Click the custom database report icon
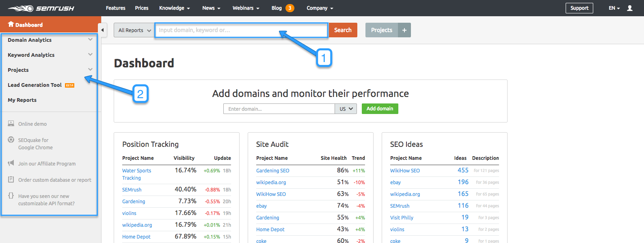Screen dimensions: 644x243 pos(11,179)
